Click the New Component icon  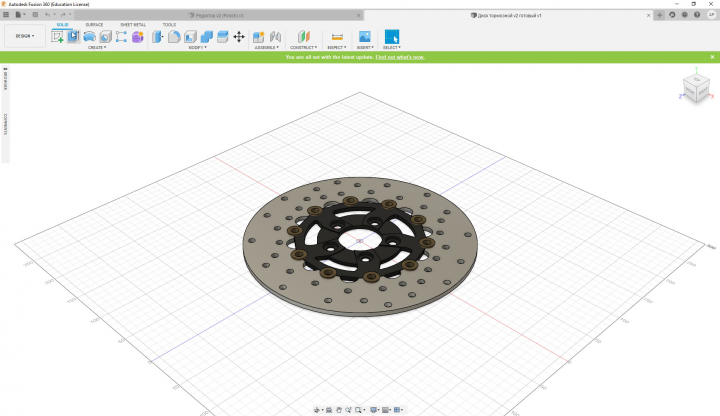[x=259, y=37]
